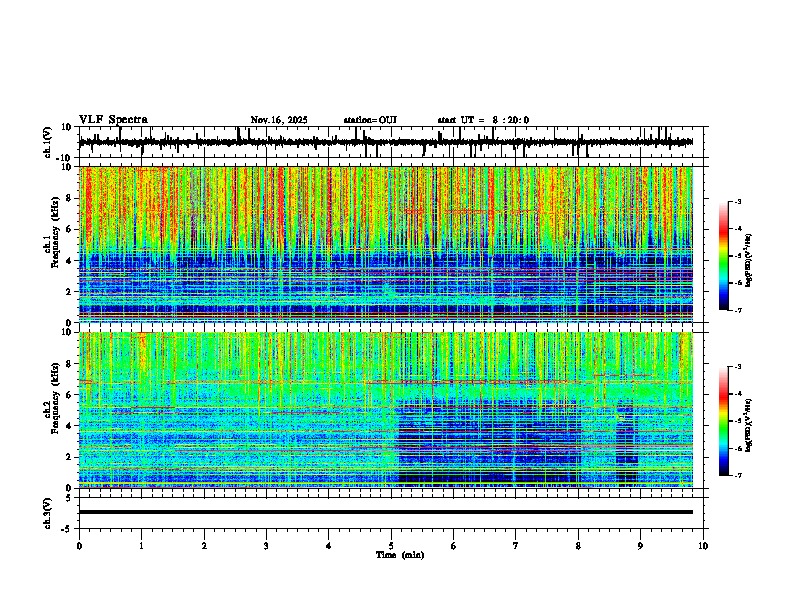The image size is (792, 612).
Task: Click the "-5" tick on the ch.3(V) axis
Action: click(x=68, y=529)
